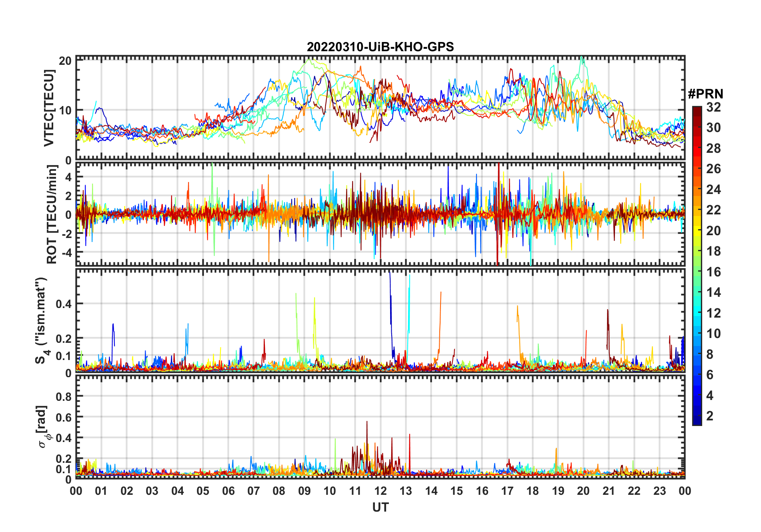Click S4 y-axis tick label 0.1
Image resolution: width=761 pixels, height=532 pixels.
click(x=64, y=356)
